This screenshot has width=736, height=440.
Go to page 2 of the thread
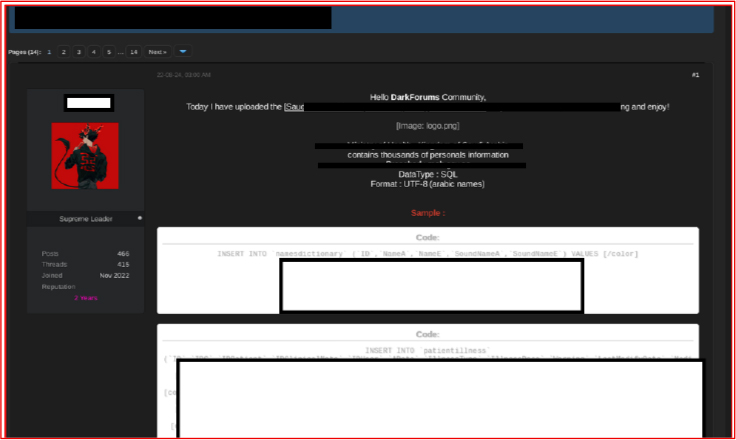[63, 51]
